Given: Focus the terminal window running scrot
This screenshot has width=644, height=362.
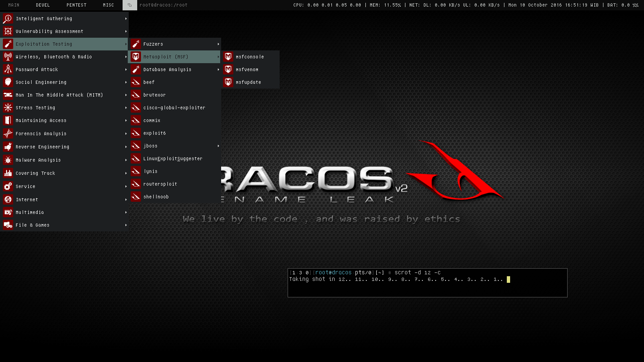Looking at the screenshot, I should [x=427, y=283].
